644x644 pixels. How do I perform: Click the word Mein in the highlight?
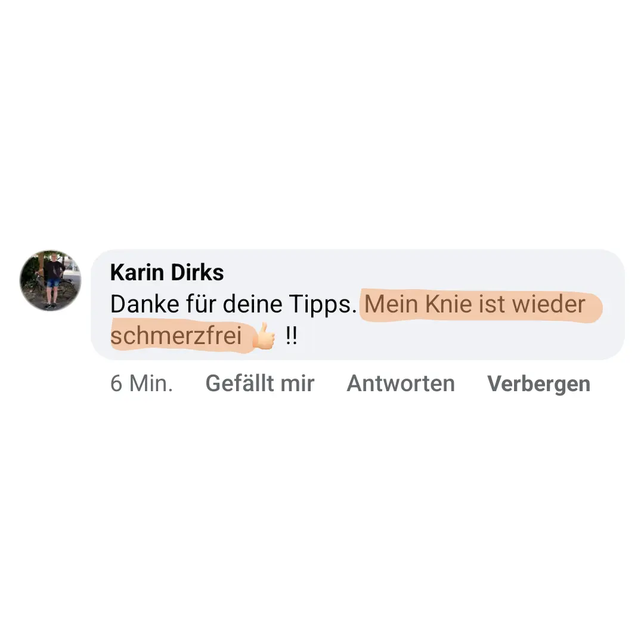[x=391, y=304]
